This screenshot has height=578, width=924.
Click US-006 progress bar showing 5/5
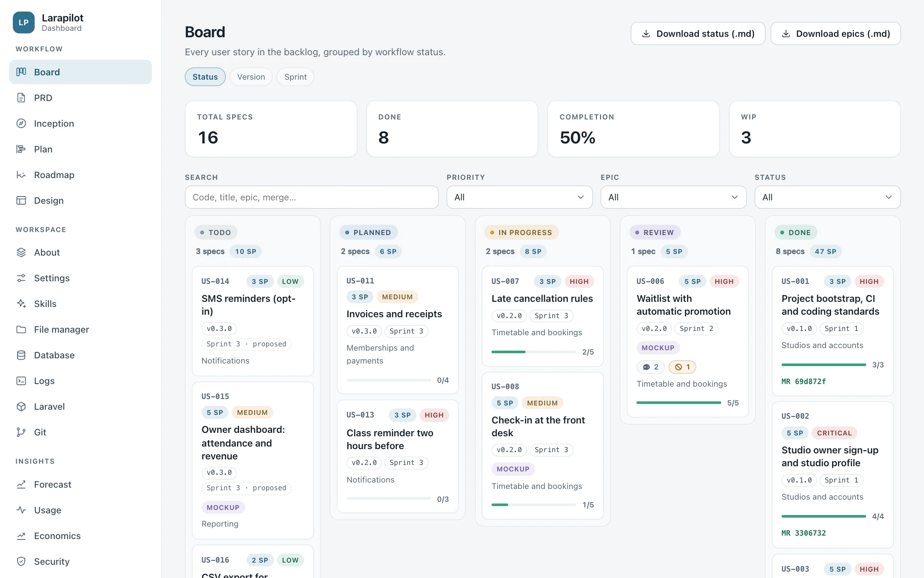coord(678,403)
